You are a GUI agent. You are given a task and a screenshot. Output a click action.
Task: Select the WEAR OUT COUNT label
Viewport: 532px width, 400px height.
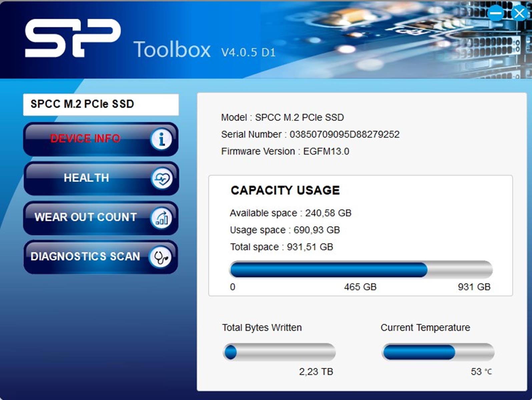[x=86, y=217]
